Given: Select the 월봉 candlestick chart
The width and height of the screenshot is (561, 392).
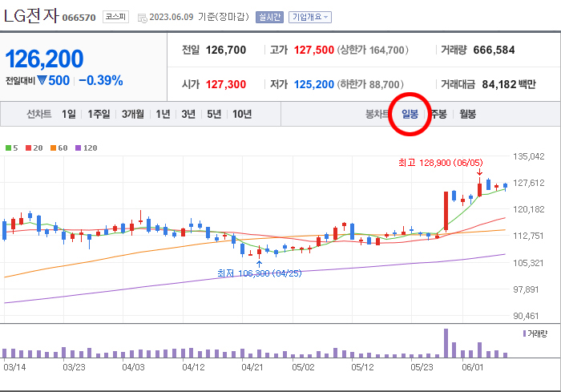Looking at the screenshot, I should click(x=467, y=114).
